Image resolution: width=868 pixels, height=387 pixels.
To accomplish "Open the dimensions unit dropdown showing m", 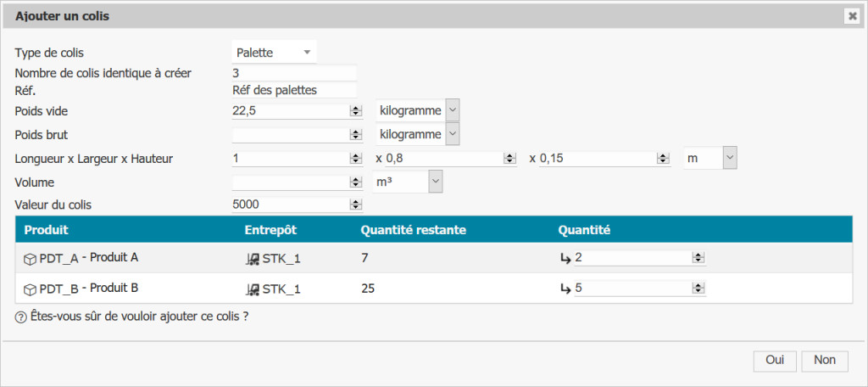I will point(730,158).
